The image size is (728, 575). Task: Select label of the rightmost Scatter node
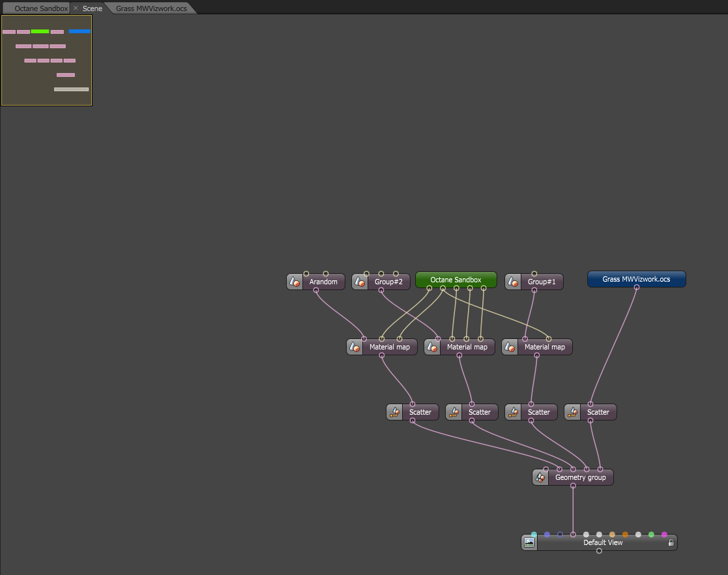[598, 412]
